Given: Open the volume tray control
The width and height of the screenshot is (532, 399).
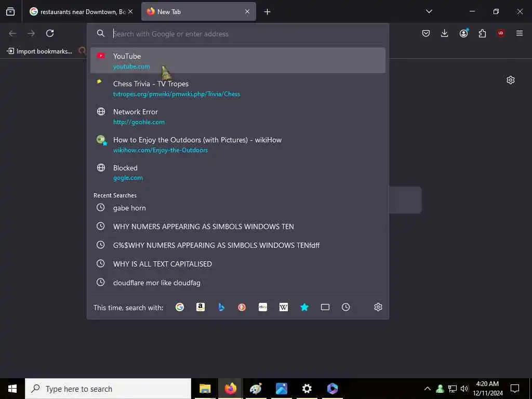Looking at the screenshot, I should [464, 389].
